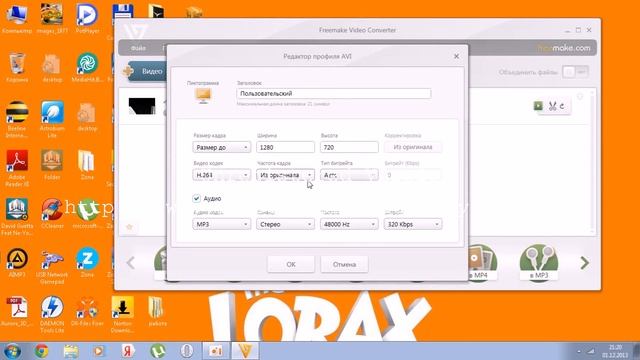Select the Aurora_3D PDF desktop file
This screenshot has height=360, width=640.
(x=17, y=311)
